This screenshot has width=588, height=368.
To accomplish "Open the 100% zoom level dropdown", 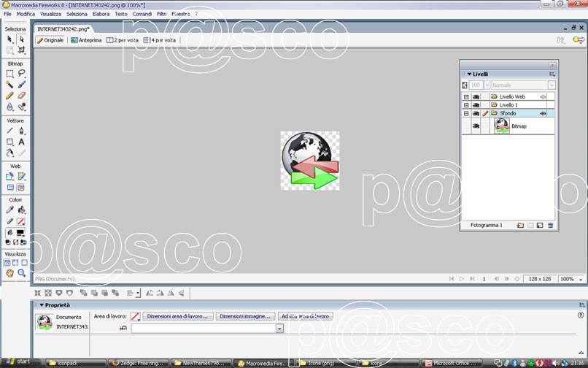I will pyautogui.click(x=581, y=279).
